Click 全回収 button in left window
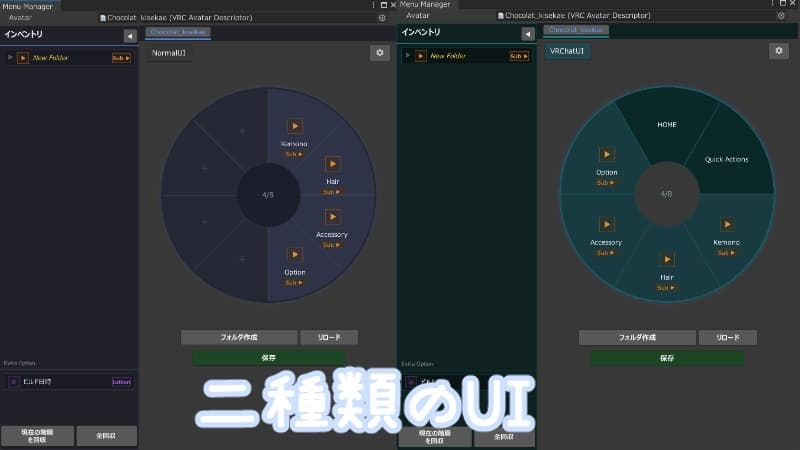800x450 pixels. tap(107, 436)
